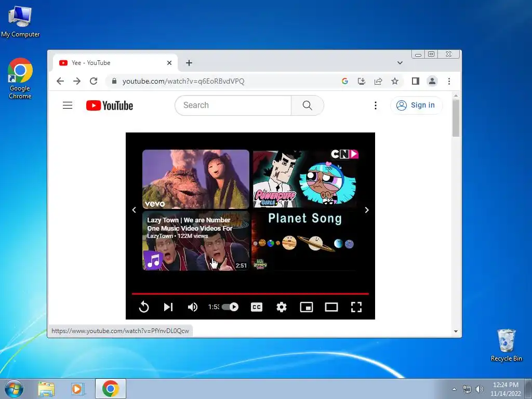Show next suggested videos arrow
Viewport: 532px width, 399px height.
(x=367, y=210)
